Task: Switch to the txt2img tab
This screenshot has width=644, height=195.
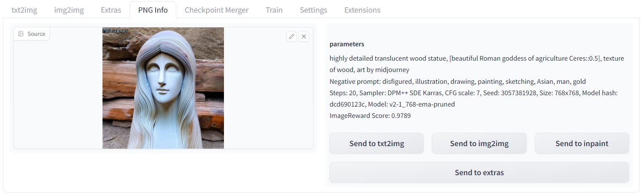Action: click(24, 10)
